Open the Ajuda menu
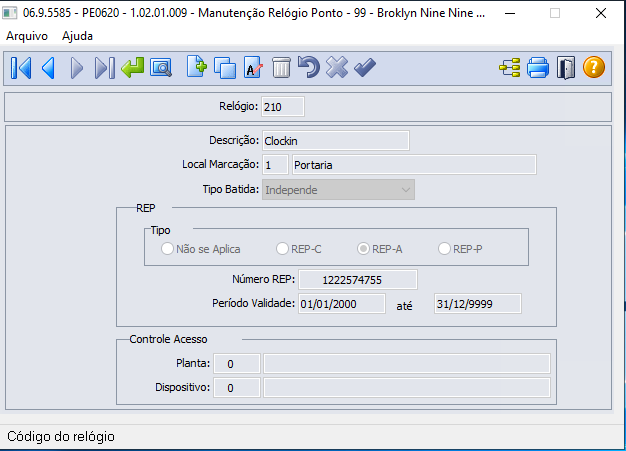626x451 pixels. [x=77, y=36]
